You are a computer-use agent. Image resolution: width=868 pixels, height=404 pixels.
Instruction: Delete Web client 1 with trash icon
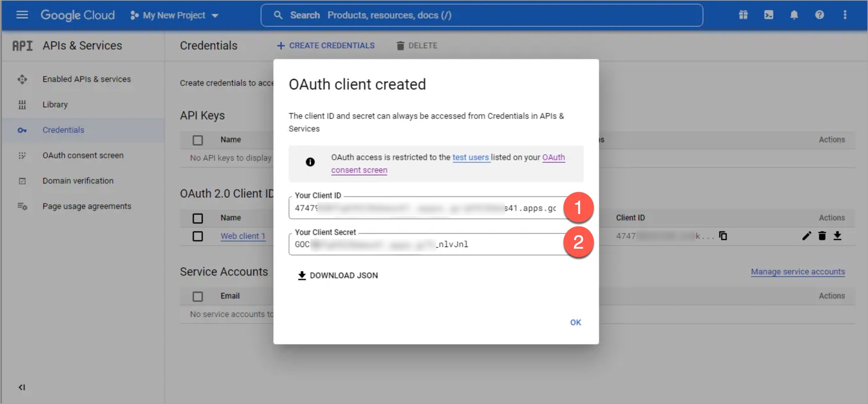(822, 236)
